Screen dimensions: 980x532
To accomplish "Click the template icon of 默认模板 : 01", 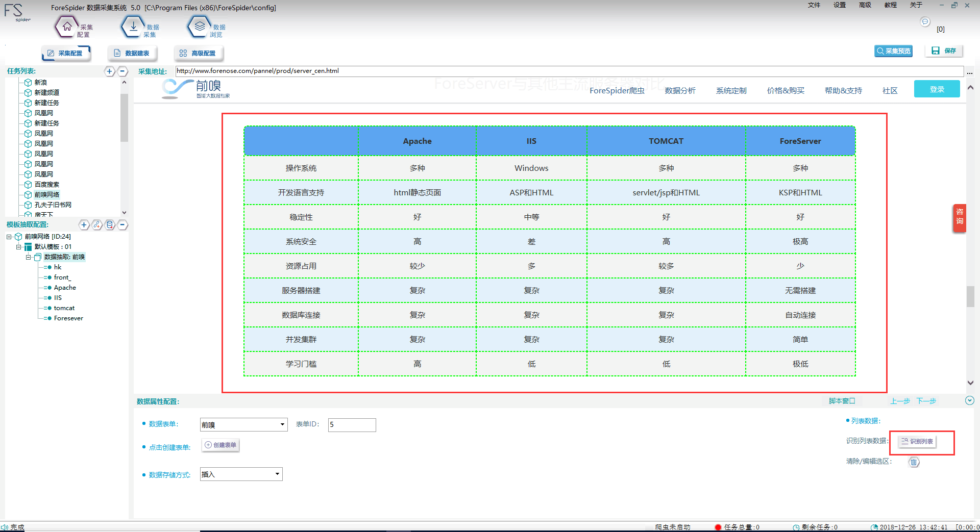I will (28, 247).
